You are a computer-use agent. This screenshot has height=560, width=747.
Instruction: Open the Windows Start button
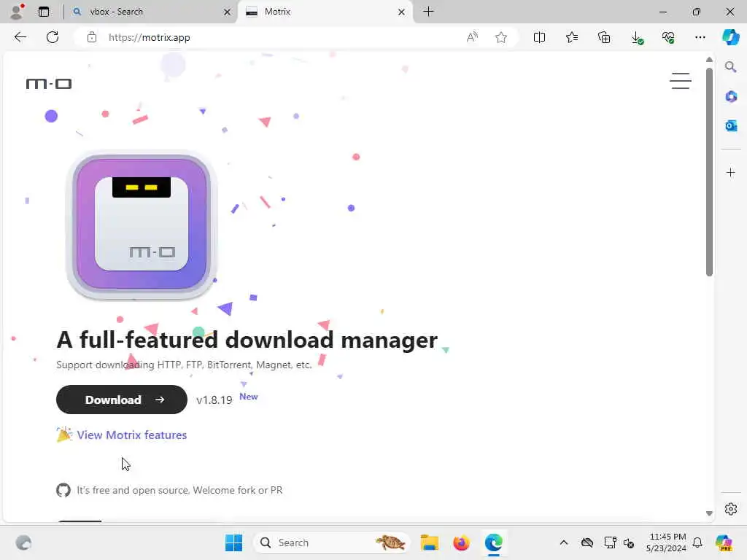click(x=233, y=542)
